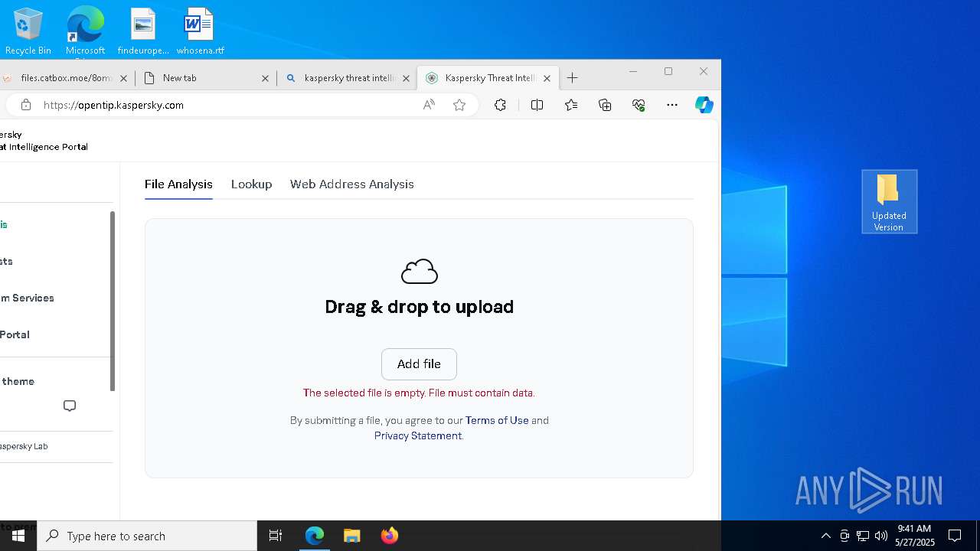This screenshot has width=980, height=551.
Task: Open Microsoft Edge desktop shortcut
Action: pyautogui.click(x=85, y=31)
